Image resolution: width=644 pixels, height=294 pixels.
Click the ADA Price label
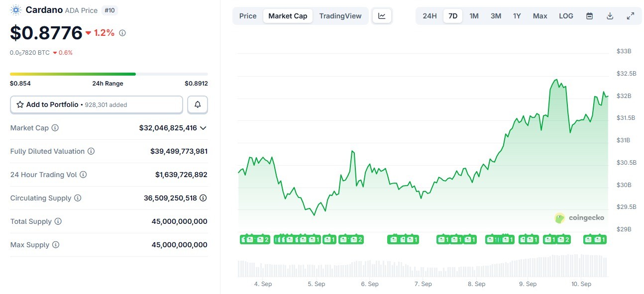coord(82,10)
